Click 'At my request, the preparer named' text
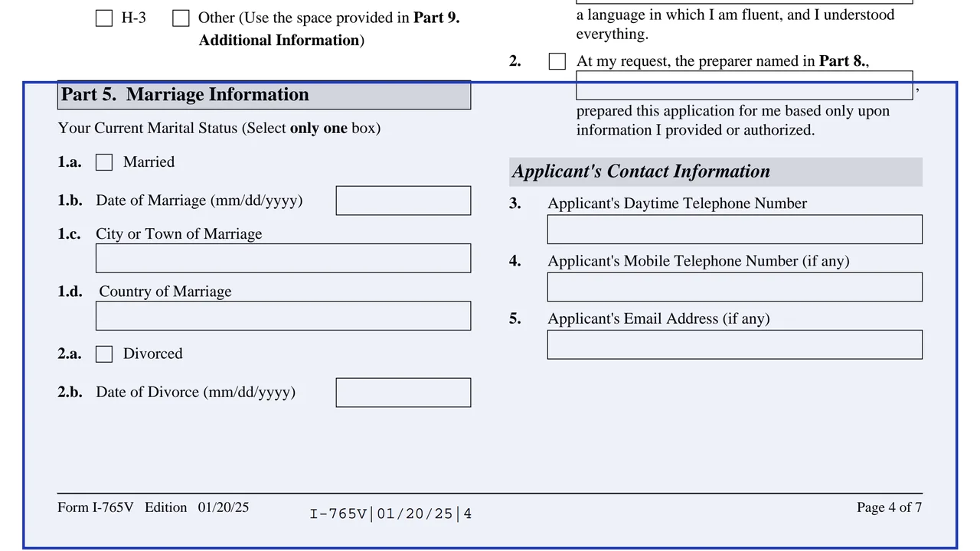Image resolution: width=980 pixels, height=551 pixels. 695,61
